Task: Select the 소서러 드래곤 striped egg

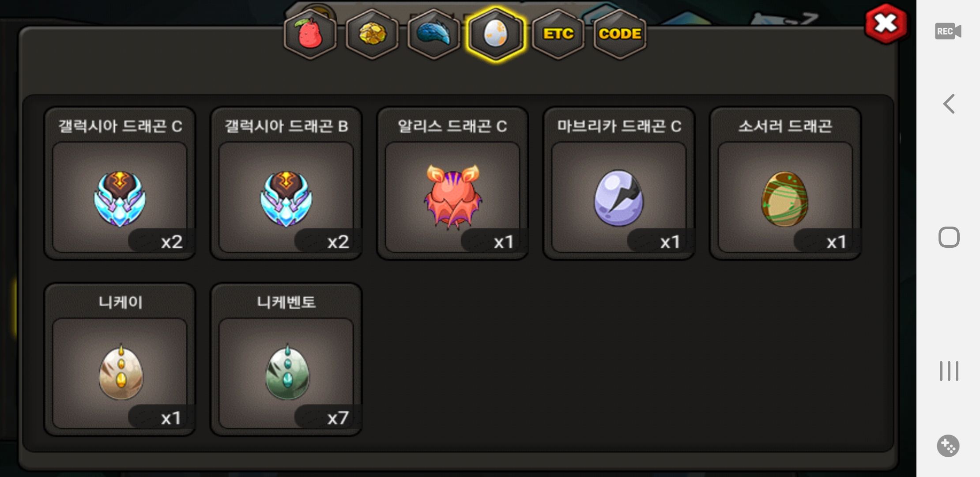Action: click(x=785, y=199)
